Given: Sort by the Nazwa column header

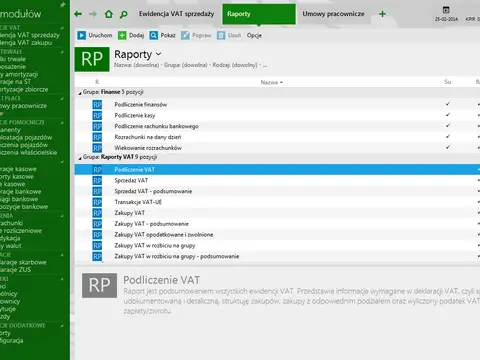Looking at the screenshot, I should (271, 82).
